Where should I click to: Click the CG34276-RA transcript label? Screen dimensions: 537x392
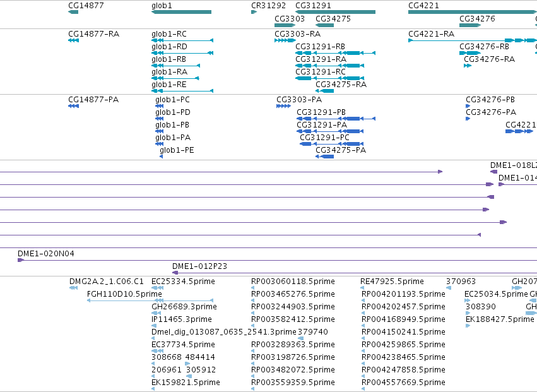pyautogui.click(x=490, y=59)
